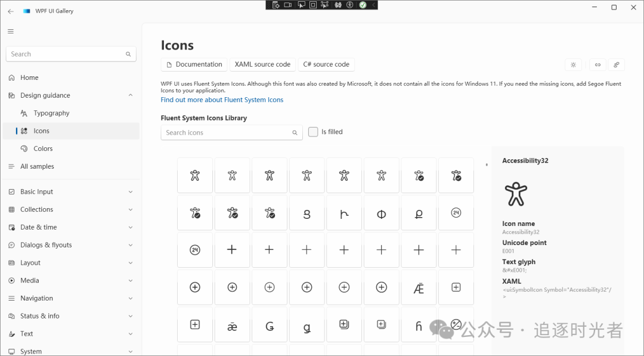Expand the Date & time section
Image resolution: width=644 pixels, height=356 pixels.
pos(71,227)
